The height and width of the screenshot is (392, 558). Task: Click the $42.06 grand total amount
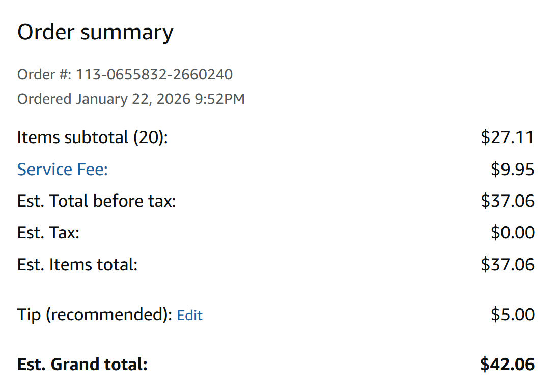(x=507, y=365)
